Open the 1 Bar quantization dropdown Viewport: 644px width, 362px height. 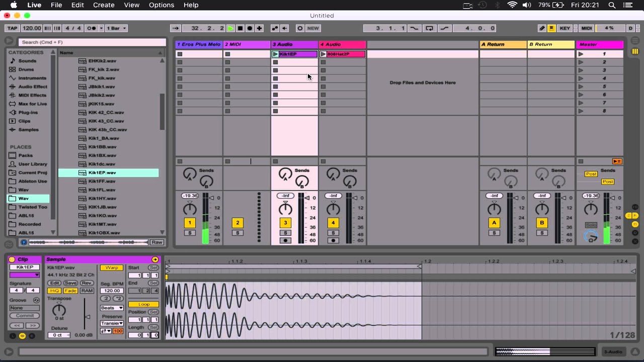[x=116, y=28]
